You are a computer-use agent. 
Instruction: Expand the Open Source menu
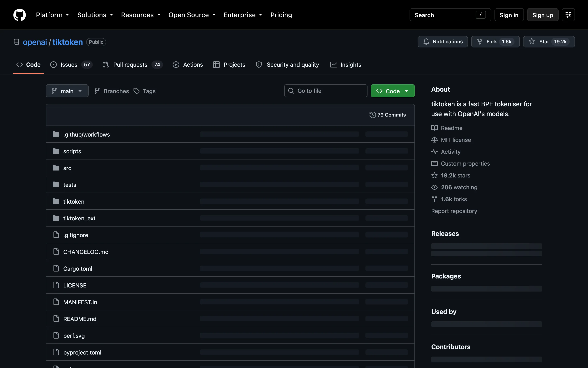pos(192,15)
